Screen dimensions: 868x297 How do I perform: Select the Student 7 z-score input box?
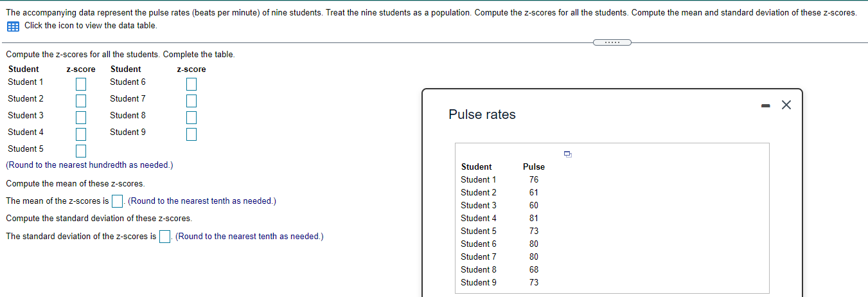(x=191, y=101)
